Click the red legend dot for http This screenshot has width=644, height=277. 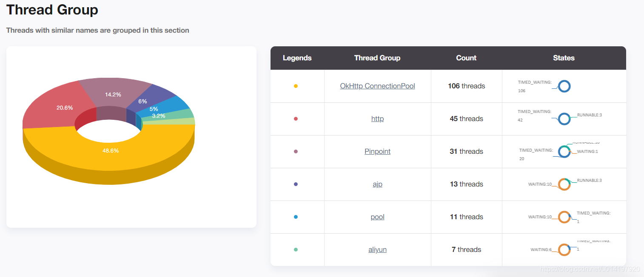[296, 119]
